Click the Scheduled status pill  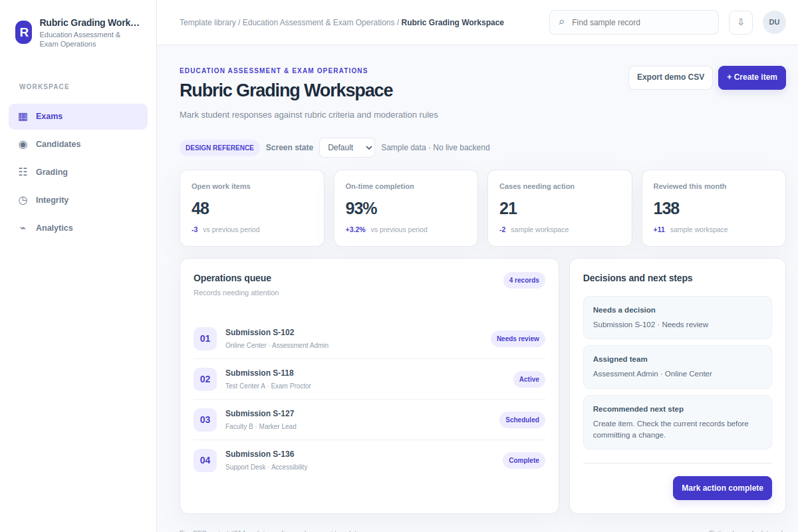point(522,420)
